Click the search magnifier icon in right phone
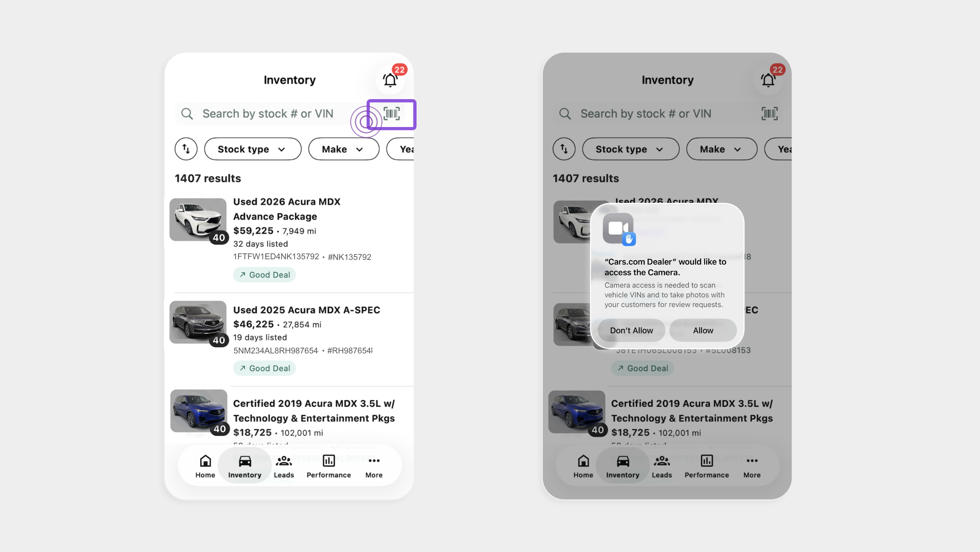The width and height of the screenshot is (980, 552). click(565, 114)
